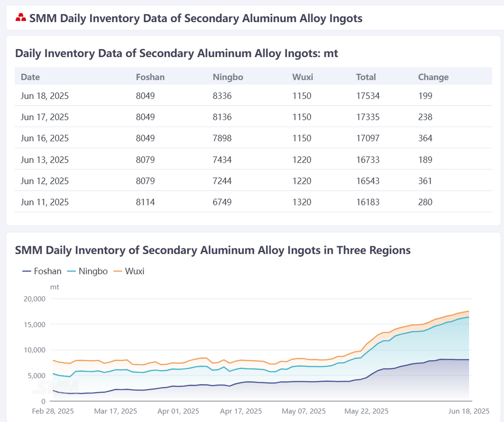Toggle the Ningbo series in chart legend
Image resolution: width=504 pixels, height=422 pixels.
pyautogui.click(x=87, y=271)
